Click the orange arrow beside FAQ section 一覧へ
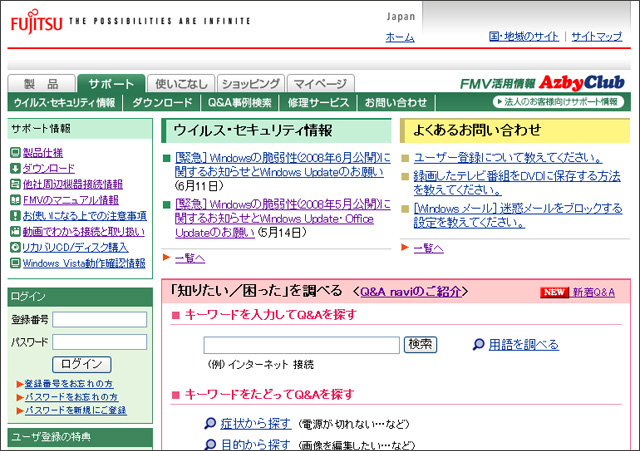This screenshot has width=640, height=451. tap(405, 247)
